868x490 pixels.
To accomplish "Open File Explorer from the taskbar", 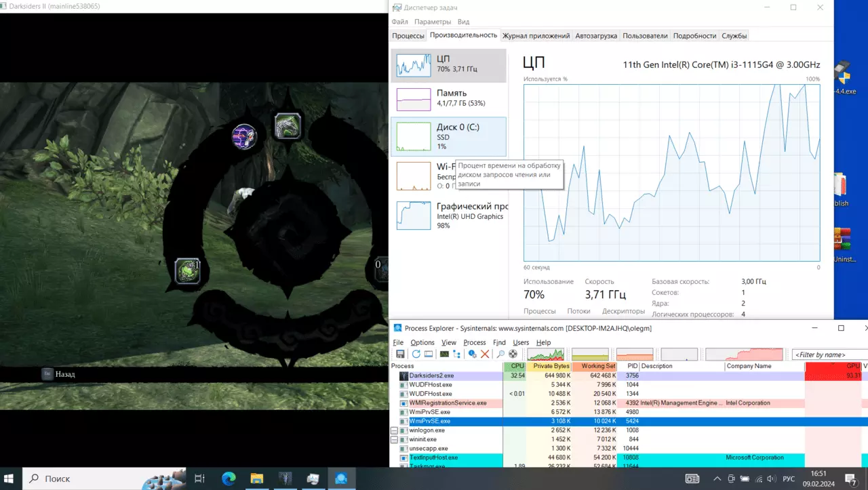I will 257,478.
